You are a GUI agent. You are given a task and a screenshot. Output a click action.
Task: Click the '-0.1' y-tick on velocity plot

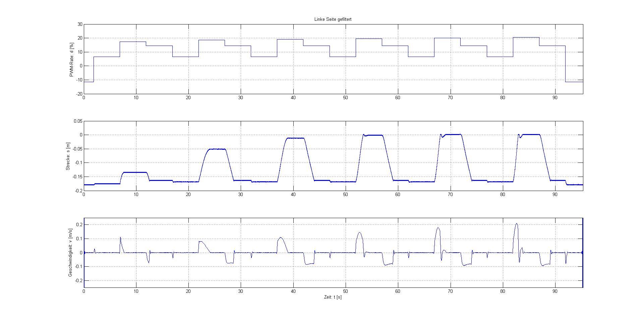pyautogui.click(x=79, y=267)
